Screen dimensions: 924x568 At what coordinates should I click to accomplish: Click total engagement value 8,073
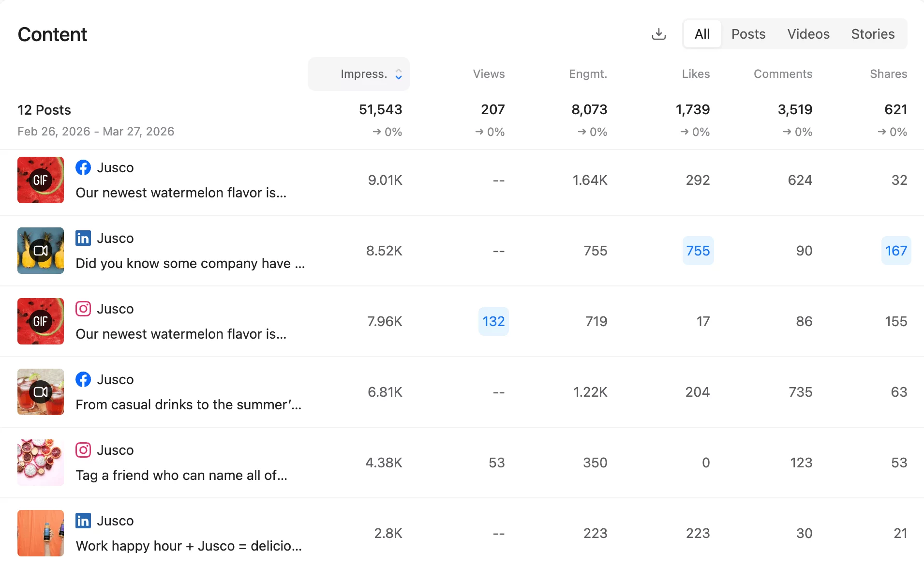point(589,110)
